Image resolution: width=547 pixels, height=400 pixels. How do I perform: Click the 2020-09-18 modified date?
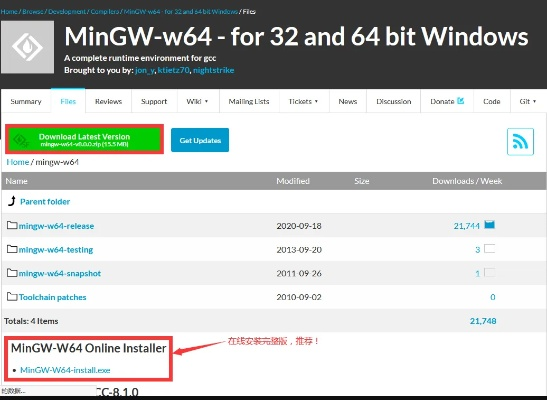pos(299,226)
